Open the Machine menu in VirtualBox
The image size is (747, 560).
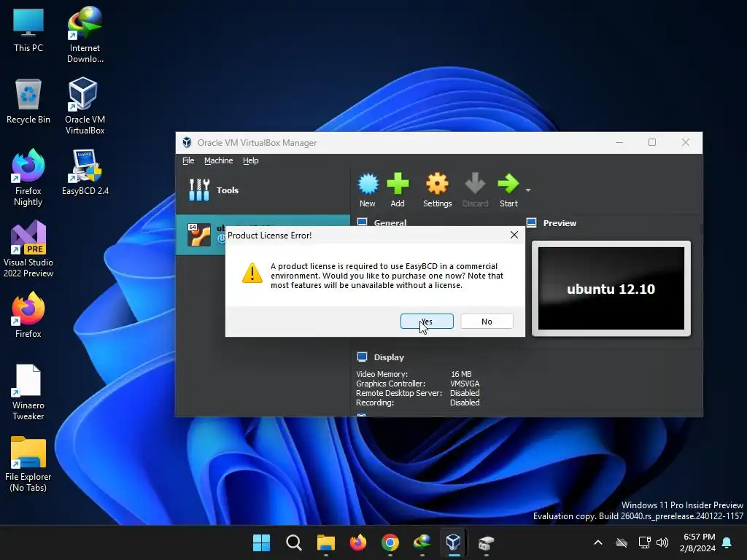(x=219, y=160)
